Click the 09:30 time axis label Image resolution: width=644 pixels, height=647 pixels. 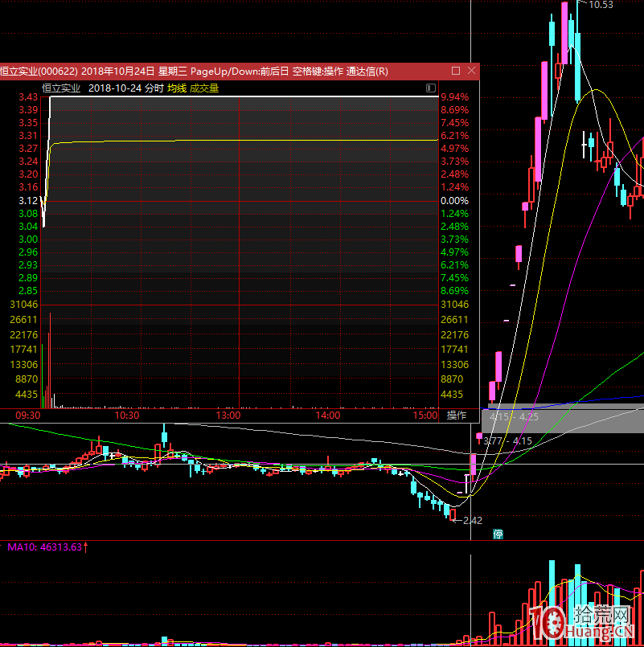tap(27, 415)
